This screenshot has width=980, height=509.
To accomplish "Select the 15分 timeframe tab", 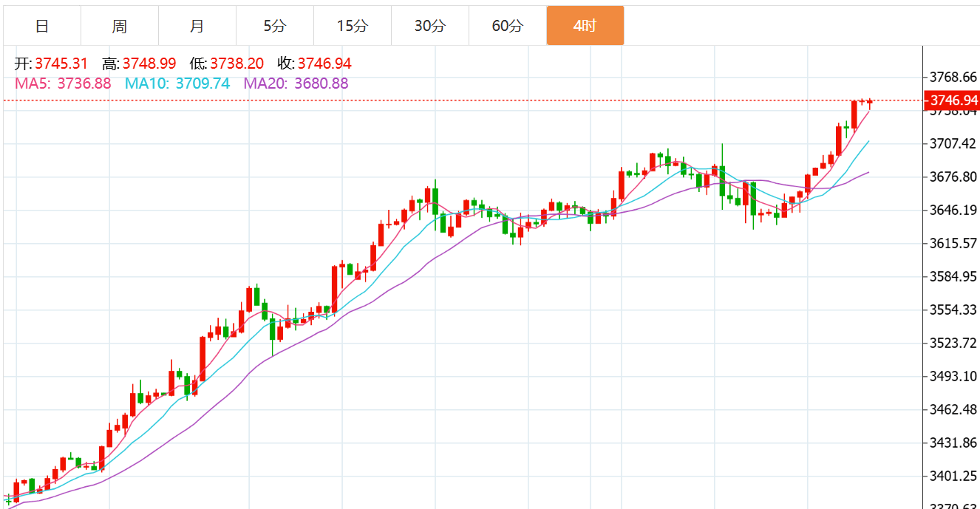I will [353, 26].
